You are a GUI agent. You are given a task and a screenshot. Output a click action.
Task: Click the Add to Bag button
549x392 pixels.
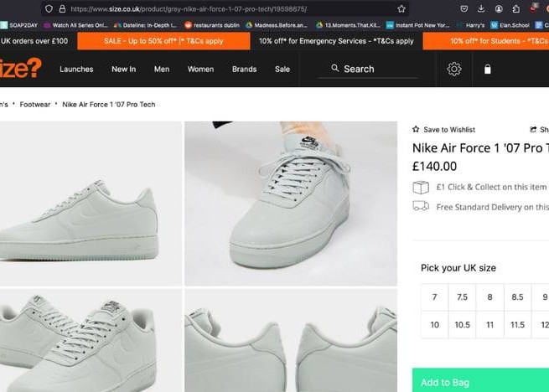tap(480, 380)
